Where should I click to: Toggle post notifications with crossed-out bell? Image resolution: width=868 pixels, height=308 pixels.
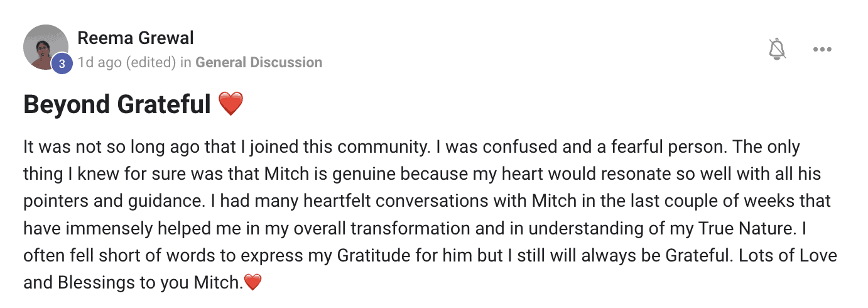pyautogui.click(x=778, y=49)
